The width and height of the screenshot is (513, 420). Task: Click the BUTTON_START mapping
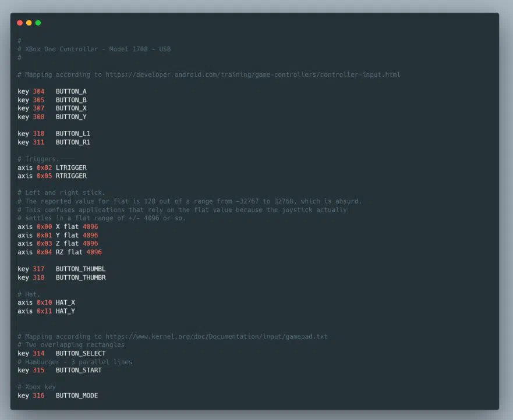point(79,370)
